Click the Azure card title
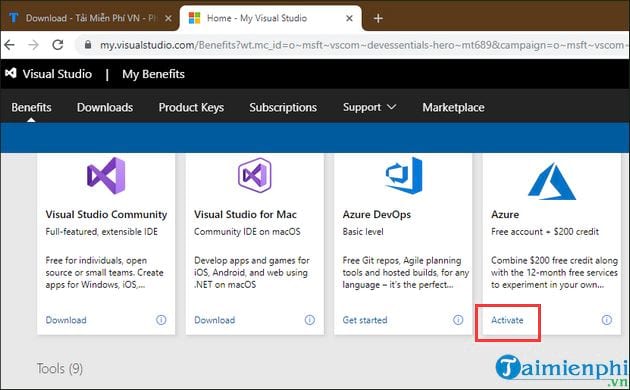The height and width of the screenshot is (390, 630). tap(505, 214)
